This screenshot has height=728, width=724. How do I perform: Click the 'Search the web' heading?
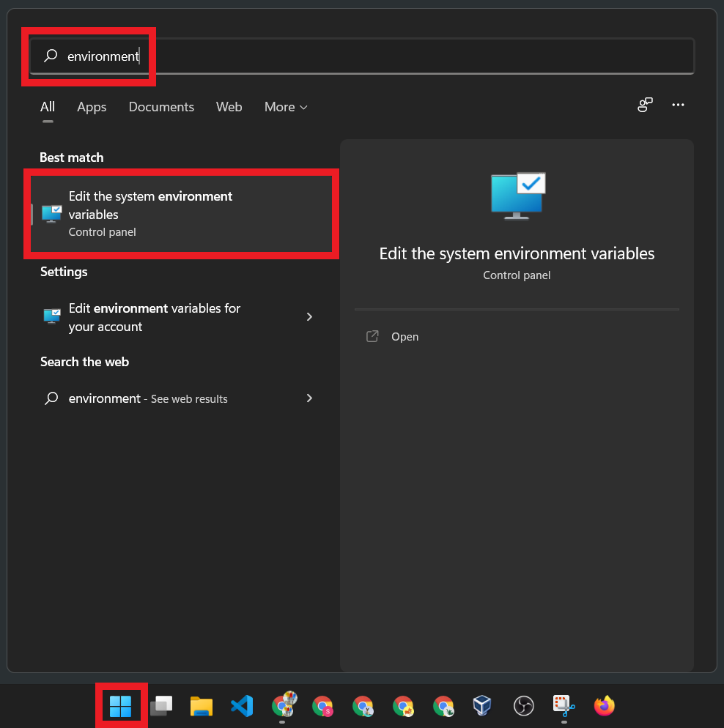pos(84,362)
